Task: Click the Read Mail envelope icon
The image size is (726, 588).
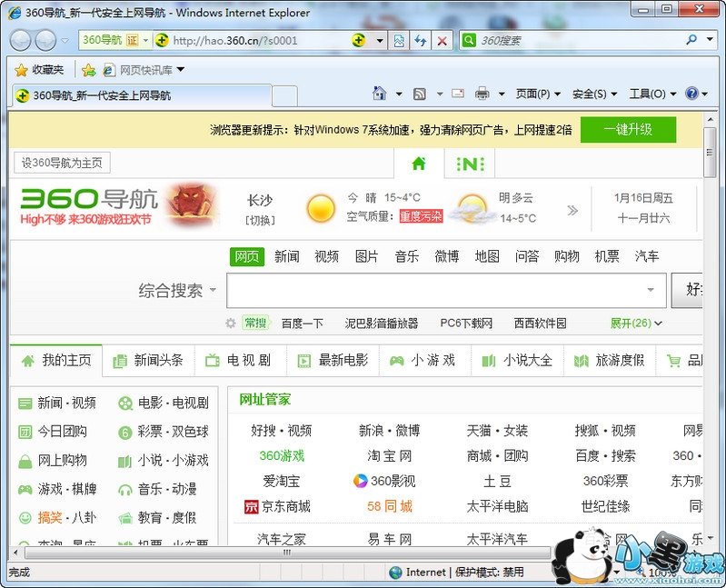Action: point(457,94)
